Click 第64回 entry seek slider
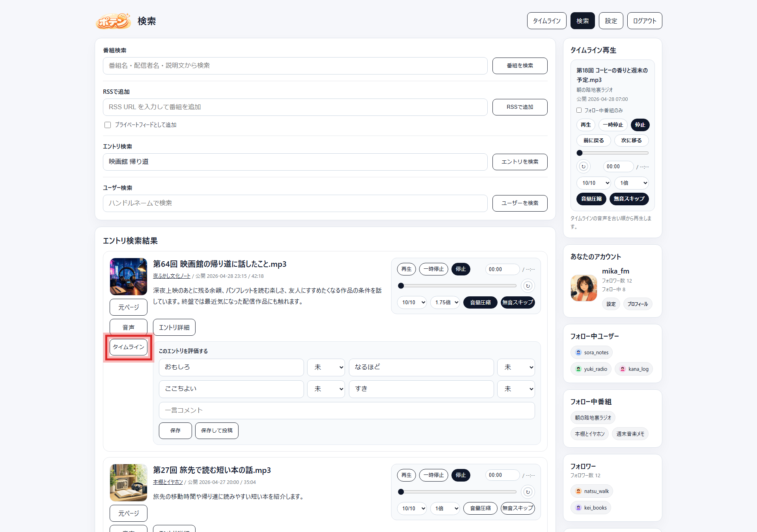The height and width of the screenshot is (532, 757). click(x=457, y=286)
